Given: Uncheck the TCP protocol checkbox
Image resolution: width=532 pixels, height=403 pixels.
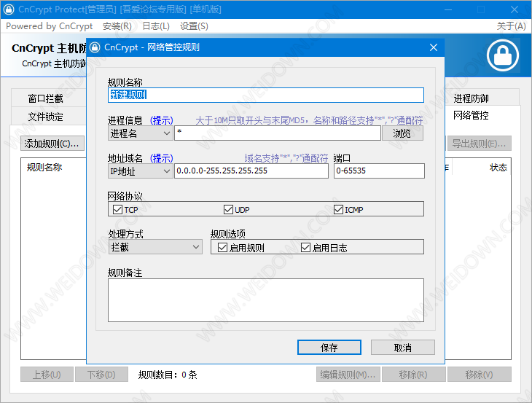Looking at the screenshot, I should 118,209.
